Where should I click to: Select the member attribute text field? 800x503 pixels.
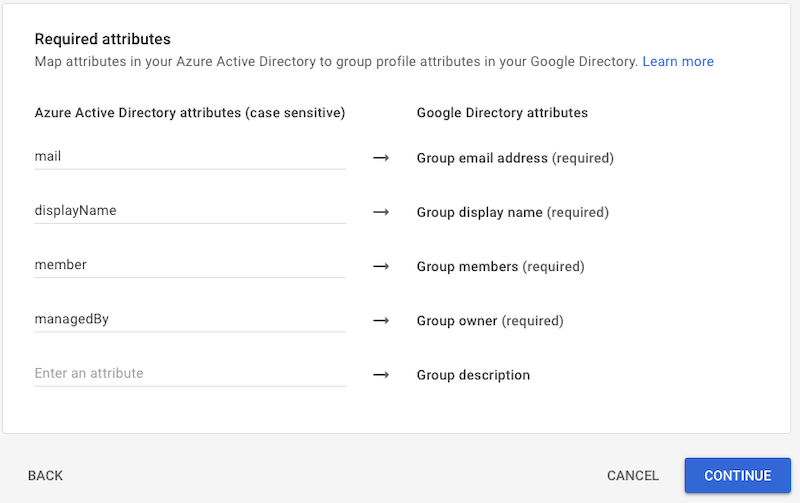(x=190, y=265)
